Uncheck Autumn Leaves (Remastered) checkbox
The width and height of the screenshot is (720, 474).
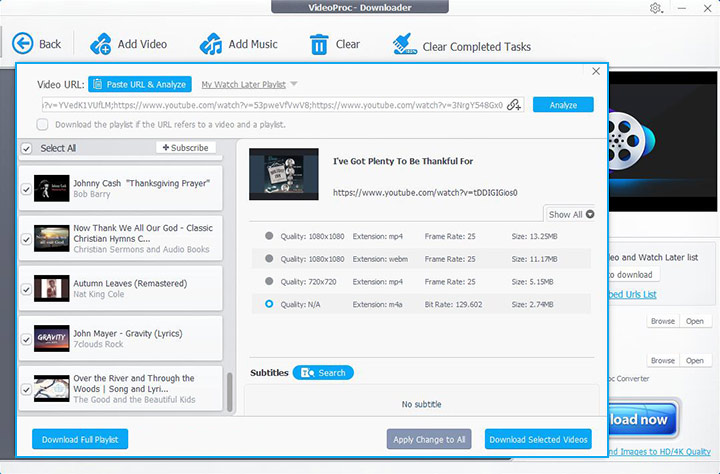26,289
